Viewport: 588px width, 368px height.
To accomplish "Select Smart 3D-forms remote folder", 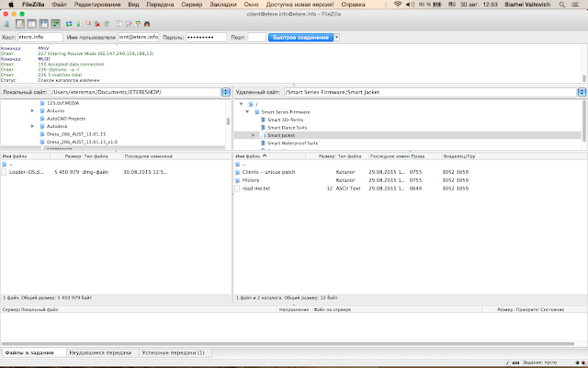I will coord(286,120).
